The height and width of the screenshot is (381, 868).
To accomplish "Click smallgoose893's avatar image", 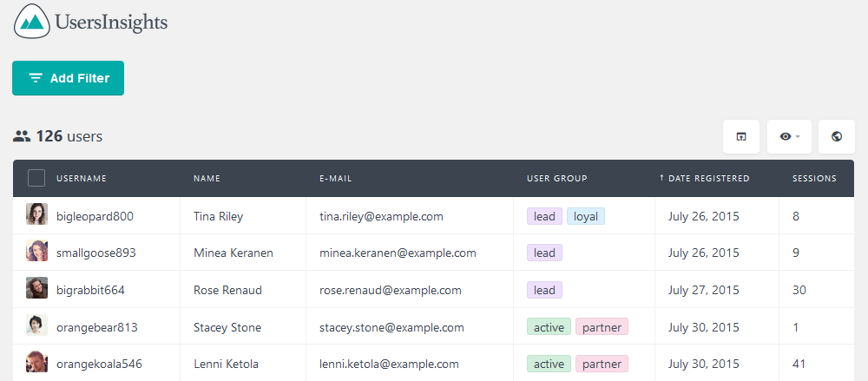I will (36, 251).
